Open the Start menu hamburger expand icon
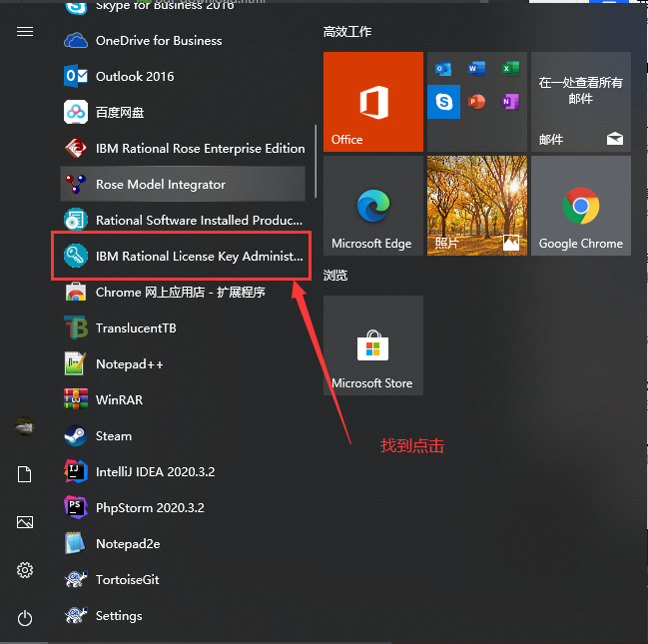 coord(25,31)
